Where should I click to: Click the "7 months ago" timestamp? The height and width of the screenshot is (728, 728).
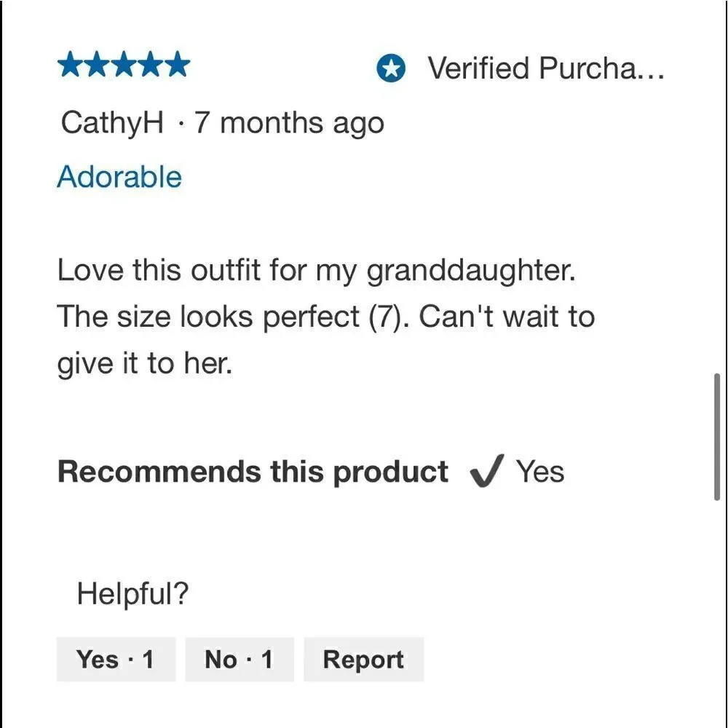(x=289, y=124)
